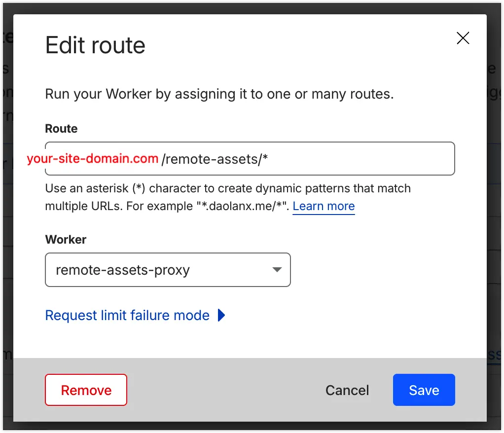Click the gray footer between Remove and Cancel
The height and width of the screenshot is (433, 504).
[222, 390]
